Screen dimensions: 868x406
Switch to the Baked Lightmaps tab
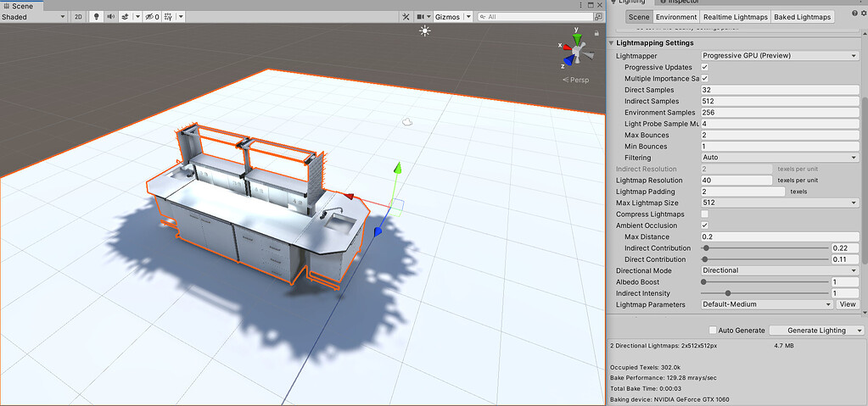coord(802,17)
